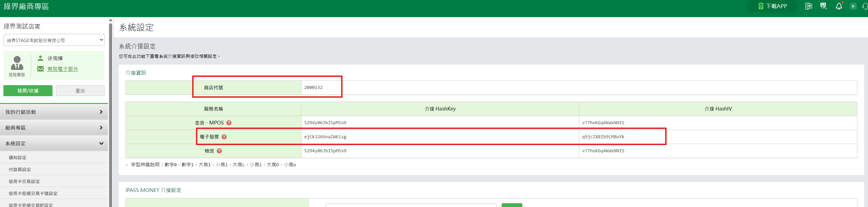Open the notifications bell

tap(839, 6)
